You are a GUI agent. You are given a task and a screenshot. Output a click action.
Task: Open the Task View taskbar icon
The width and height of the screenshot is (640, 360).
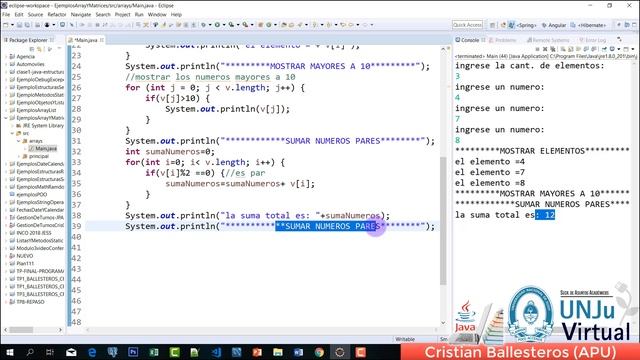click(x=50, y=352)
